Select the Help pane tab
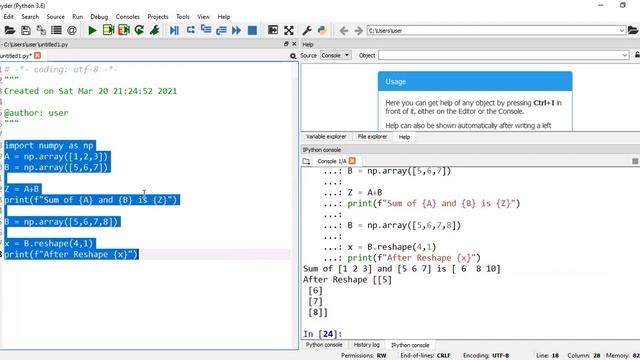 [x=404, y=137]
